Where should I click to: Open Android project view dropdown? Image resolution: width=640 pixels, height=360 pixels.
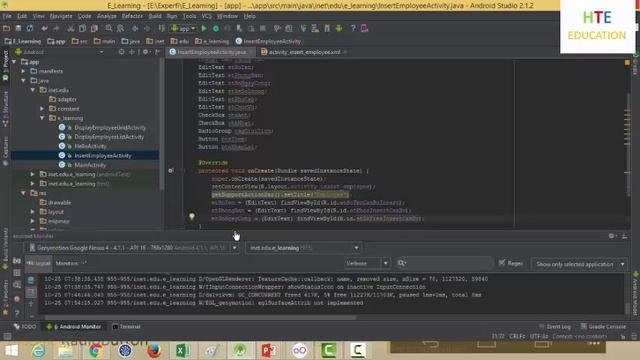tap(59, 52)
